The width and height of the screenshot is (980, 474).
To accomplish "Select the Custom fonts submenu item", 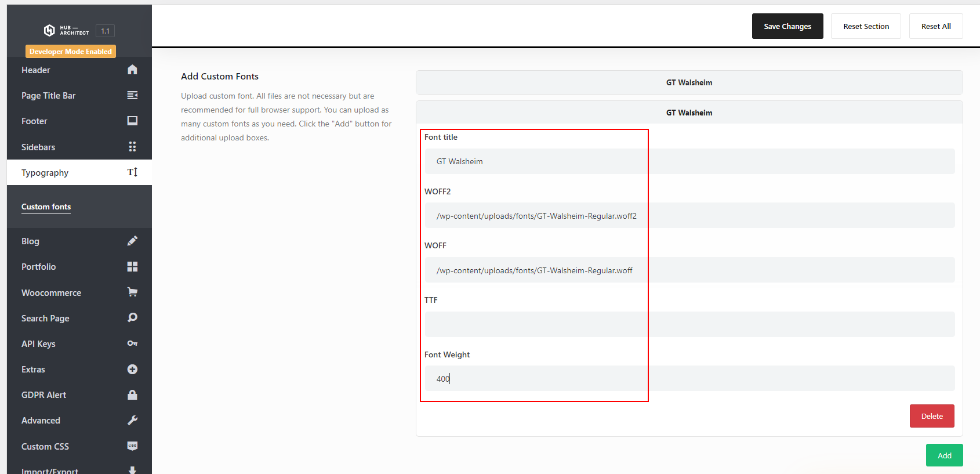I will tap(46, 207).
